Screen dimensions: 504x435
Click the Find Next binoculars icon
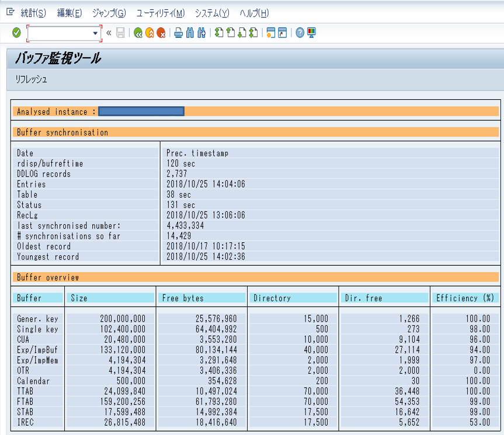click(x=201, y=33)
